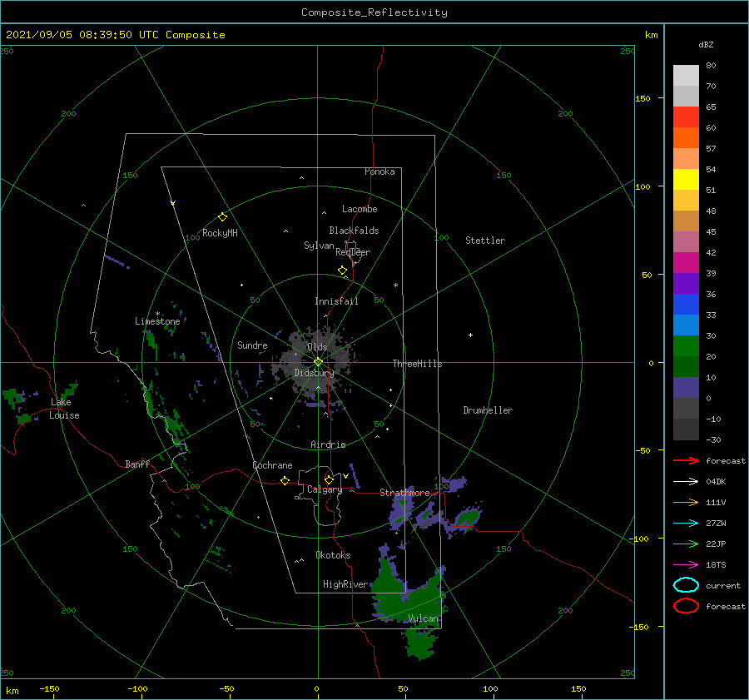Click the asterisk marker east of Innisfail
Image resolution: width=749 pixels, height=700 pixels.
395,285
